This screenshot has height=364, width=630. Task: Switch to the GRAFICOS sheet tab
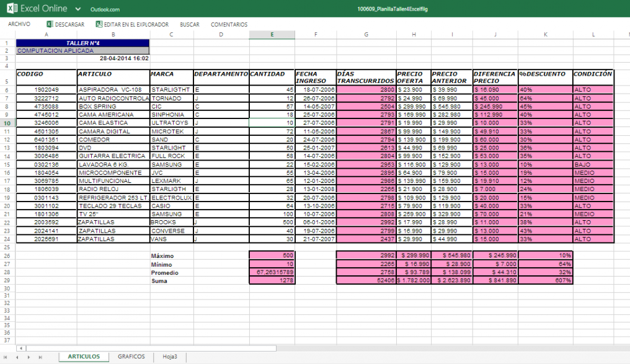(131, 357)
